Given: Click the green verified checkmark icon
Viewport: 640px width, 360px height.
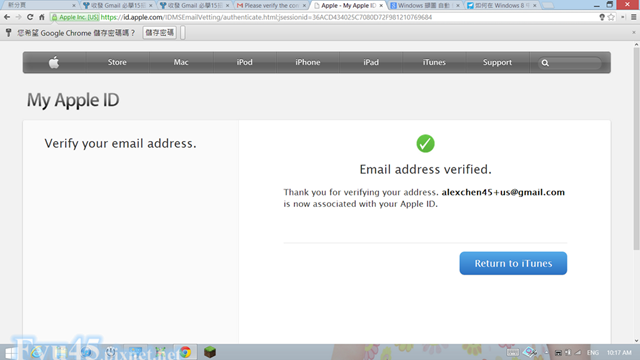Looking at the screenshot, I should point(425,144).
